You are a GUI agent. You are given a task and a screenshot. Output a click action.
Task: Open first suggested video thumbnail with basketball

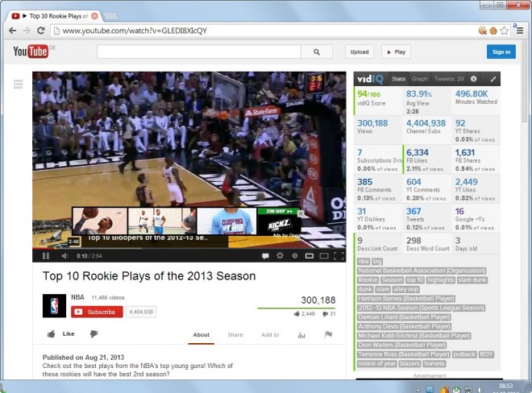100,221
